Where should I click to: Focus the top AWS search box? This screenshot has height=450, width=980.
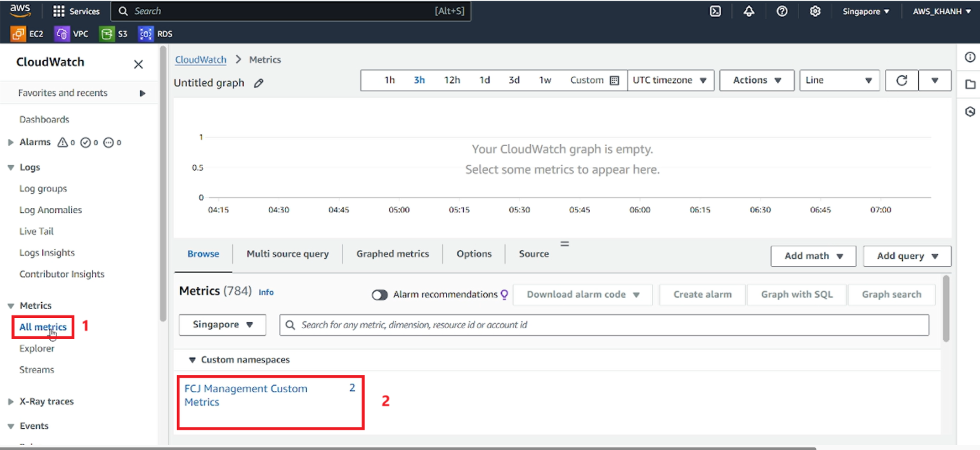(x=291, y=11)
